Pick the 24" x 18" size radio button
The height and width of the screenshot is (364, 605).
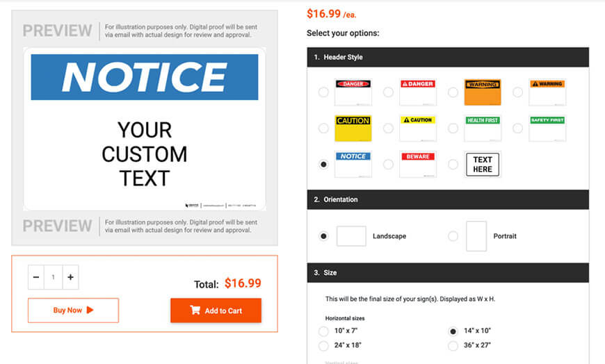pos(323,345)
